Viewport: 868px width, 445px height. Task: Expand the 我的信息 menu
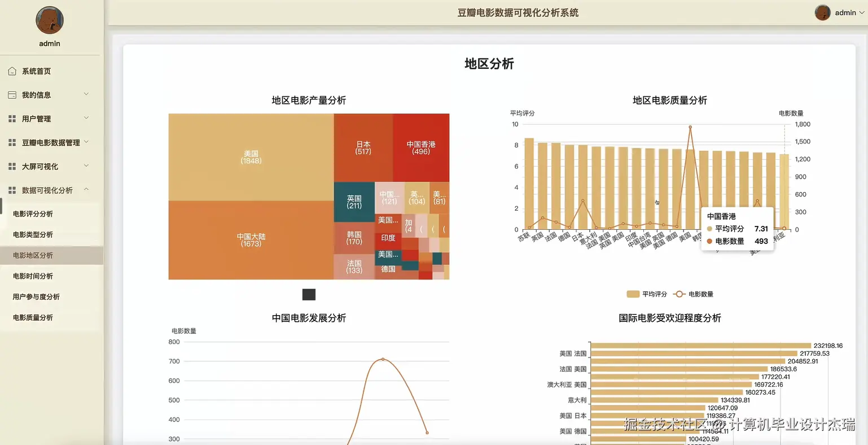40,94
